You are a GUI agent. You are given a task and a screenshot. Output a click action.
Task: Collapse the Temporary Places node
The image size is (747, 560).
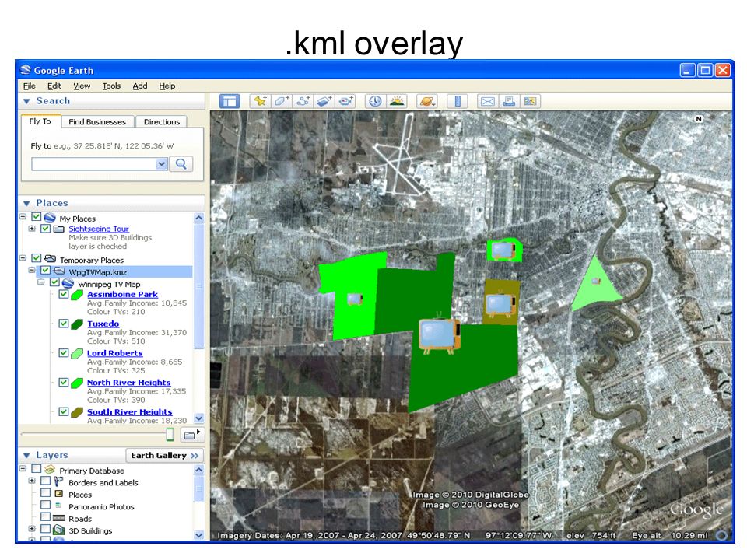[x=23, y=258]
